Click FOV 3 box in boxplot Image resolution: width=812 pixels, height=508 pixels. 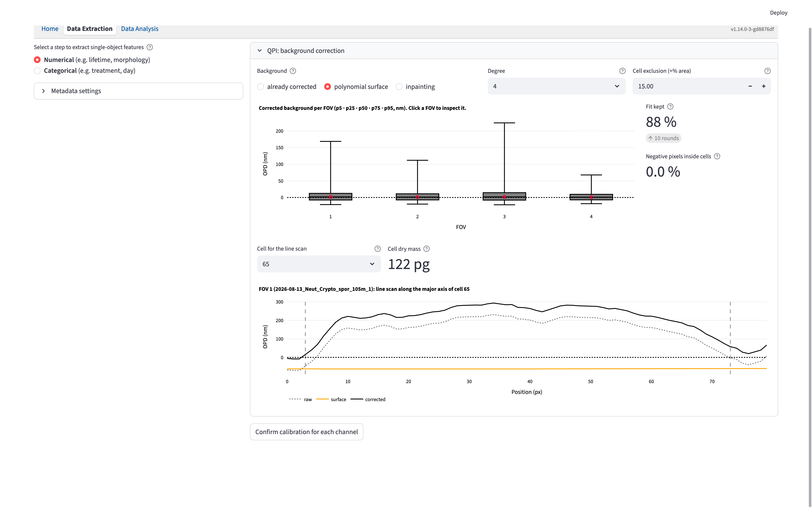coord(504,197)
